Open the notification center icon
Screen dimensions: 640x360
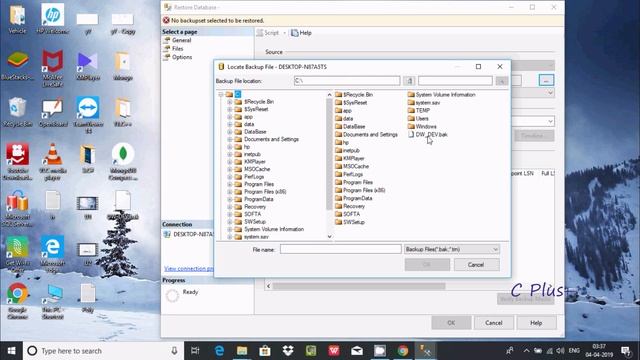coord(625,351)
